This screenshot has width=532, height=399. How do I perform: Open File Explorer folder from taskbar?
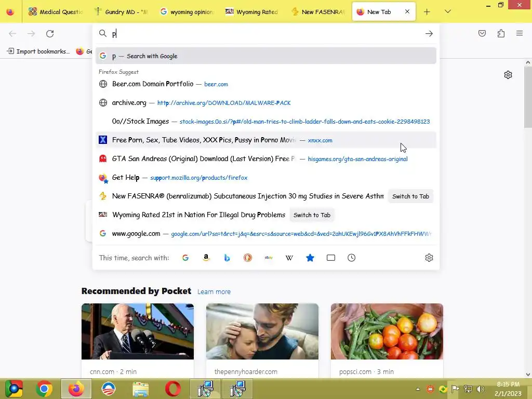pyautogui.click(x=140, y=389)
